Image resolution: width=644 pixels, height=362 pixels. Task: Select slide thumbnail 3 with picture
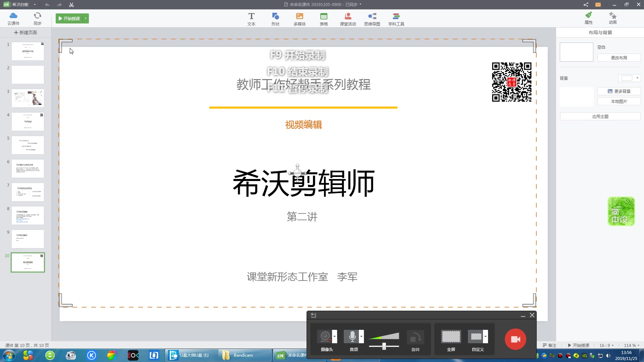[x=28, y=98]
